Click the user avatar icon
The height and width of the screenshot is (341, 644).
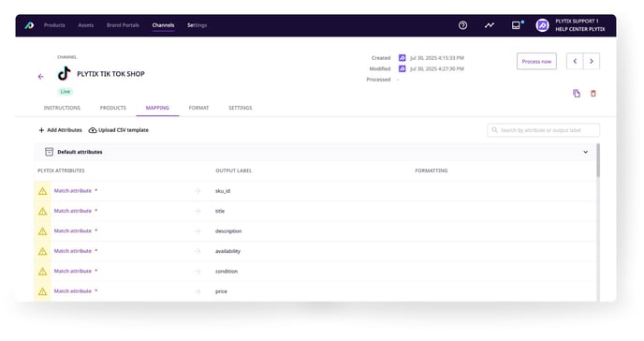pyautogui.click(x=542, y=25)
